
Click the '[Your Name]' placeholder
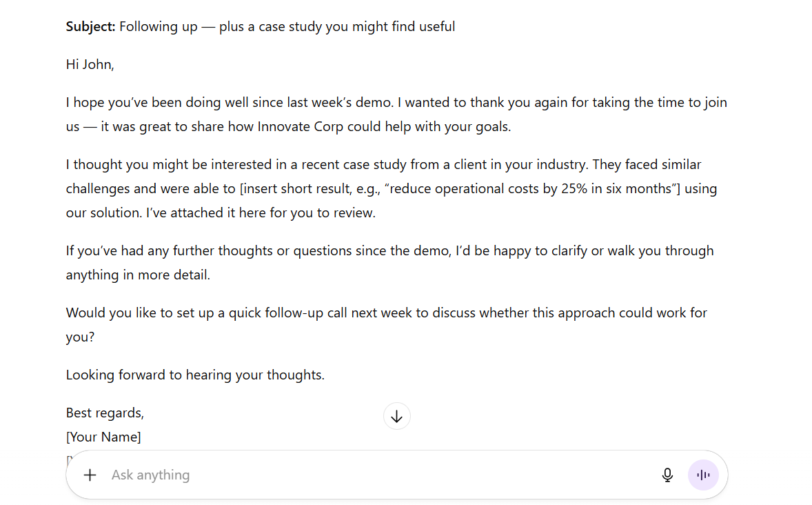coord(103,437)
